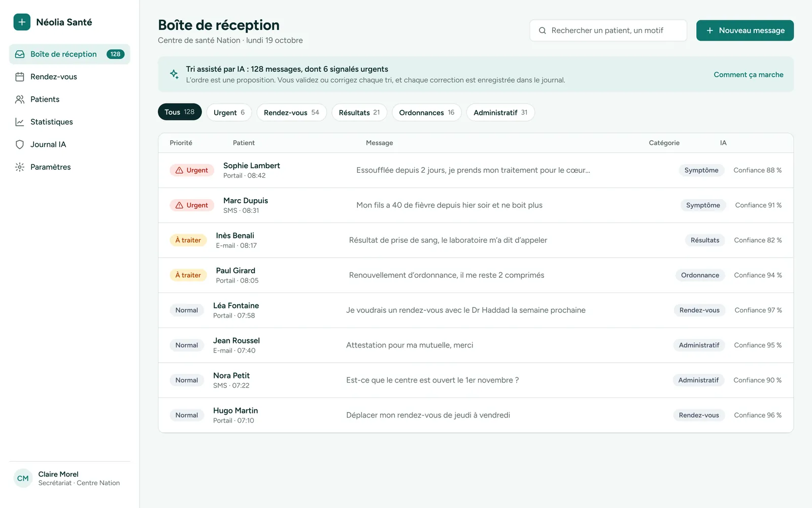Open Claire Morel user profile avatar

pos(23,478)
